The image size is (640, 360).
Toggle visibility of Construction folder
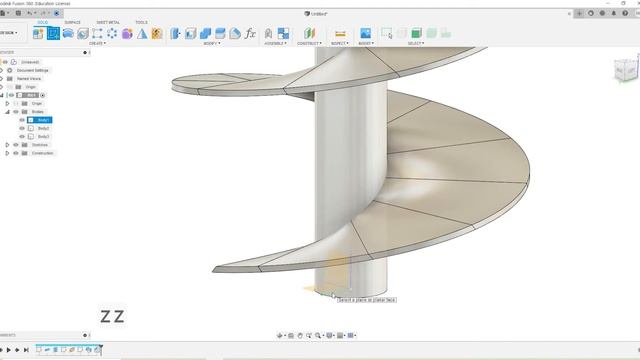click(16, 153)
